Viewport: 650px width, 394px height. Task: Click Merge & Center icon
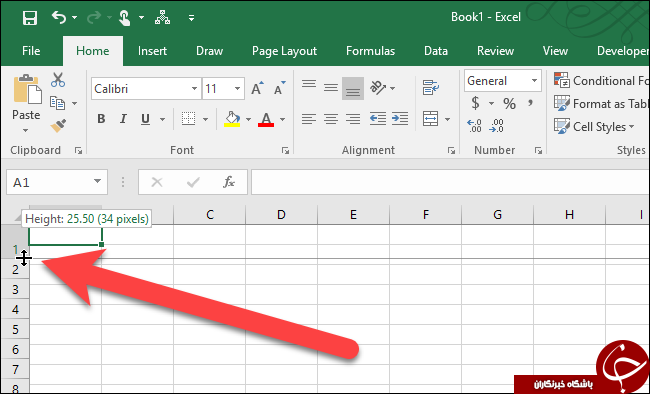point(431,119)
